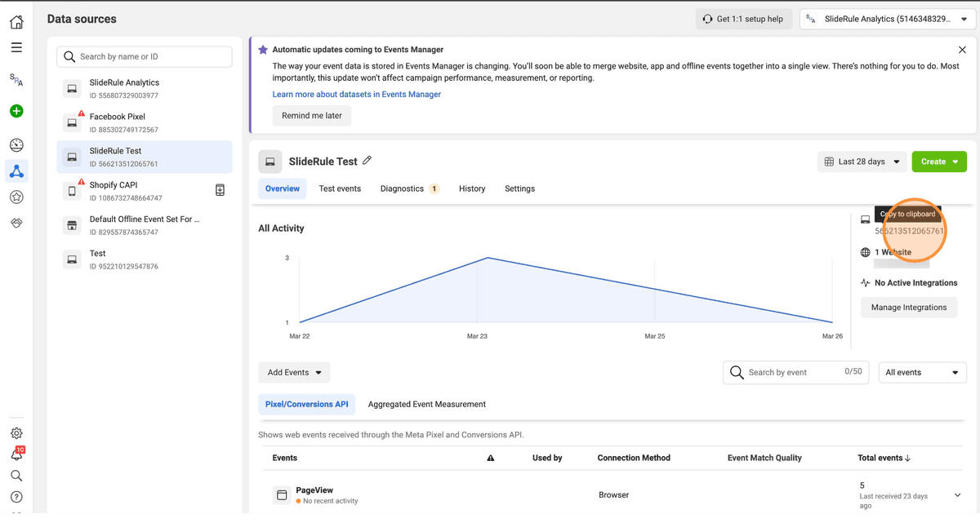Viewport: 980px width, 523px height.
Task: Expand the PageView row chevron
Action: click(x=958, y=495)
